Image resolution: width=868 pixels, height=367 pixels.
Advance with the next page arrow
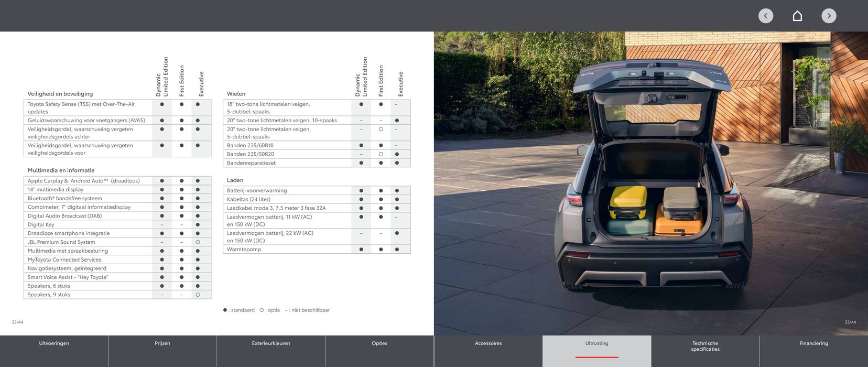click(x=829, y=16)
